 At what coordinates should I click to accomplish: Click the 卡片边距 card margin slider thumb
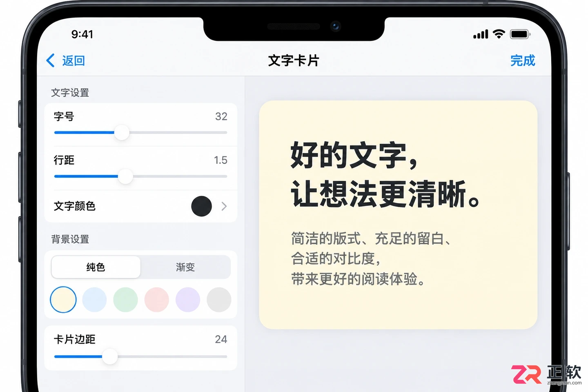coord(110,356)
